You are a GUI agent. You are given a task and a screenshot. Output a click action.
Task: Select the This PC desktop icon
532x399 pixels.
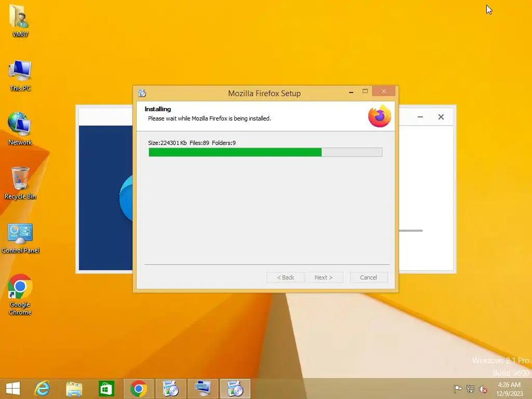coord(20,75)
